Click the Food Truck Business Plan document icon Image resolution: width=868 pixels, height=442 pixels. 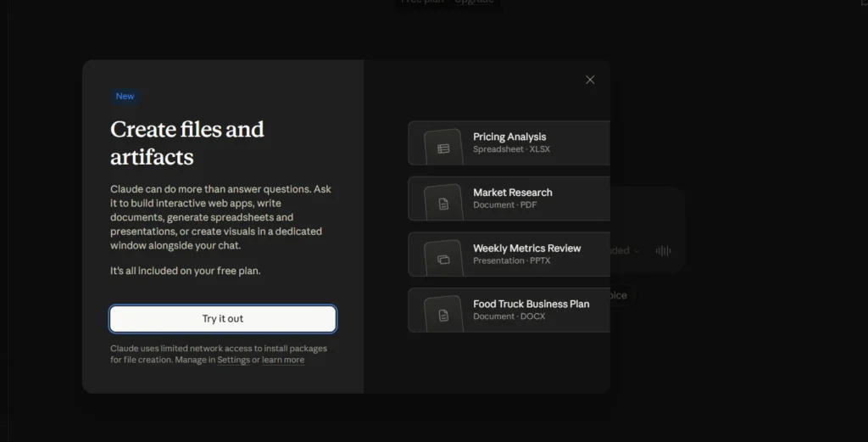click(443, 316)
